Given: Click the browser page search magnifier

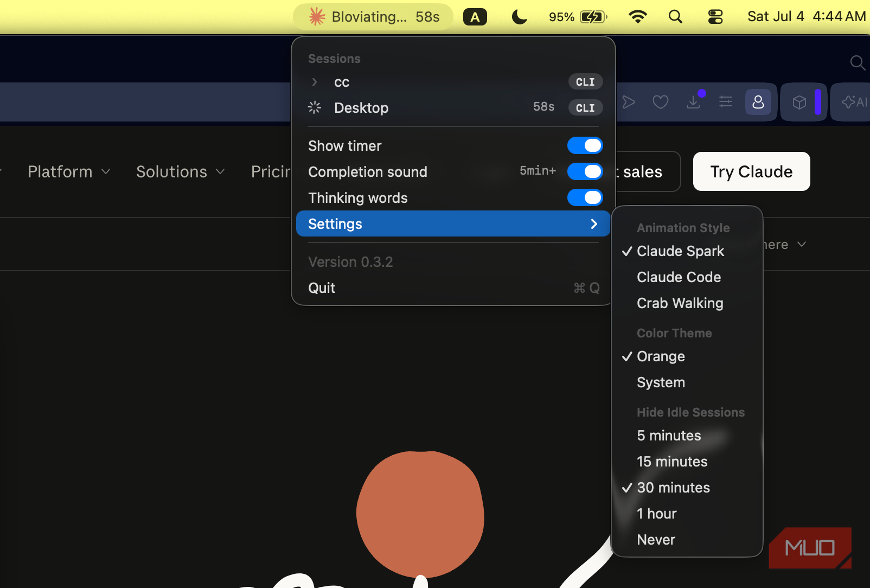Looking at the screenshot, I should tap(858, 63).
